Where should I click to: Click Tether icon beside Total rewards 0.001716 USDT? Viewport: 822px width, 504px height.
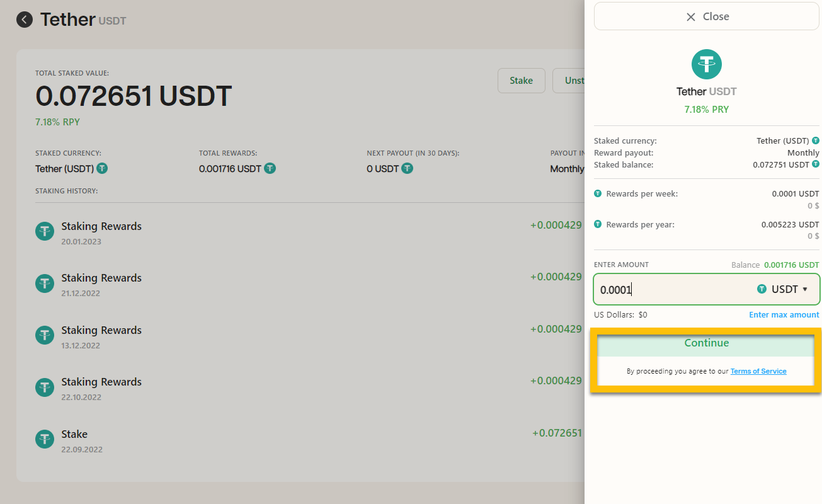tap(270, 168)
